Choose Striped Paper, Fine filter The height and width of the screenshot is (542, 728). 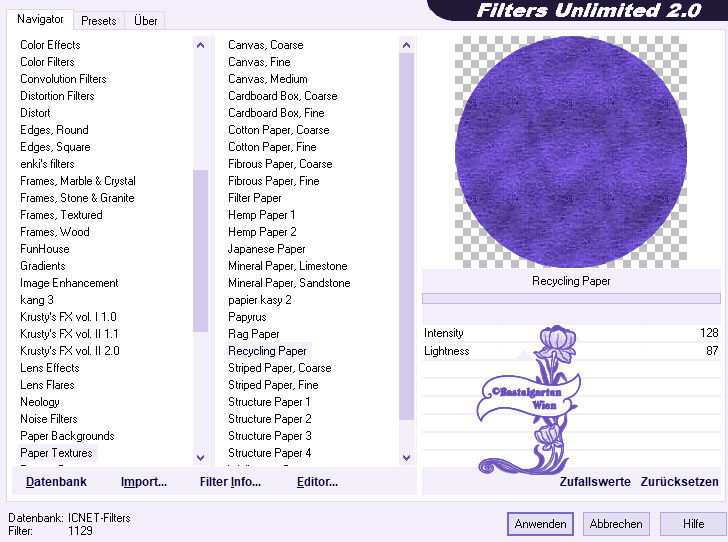pos(273,385)
